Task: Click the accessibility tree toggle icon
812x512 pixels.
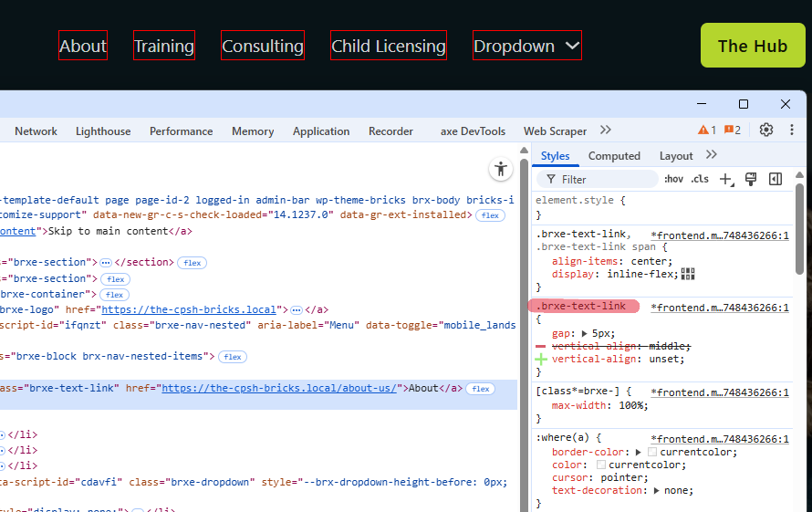Action: (x=500, y=169)
